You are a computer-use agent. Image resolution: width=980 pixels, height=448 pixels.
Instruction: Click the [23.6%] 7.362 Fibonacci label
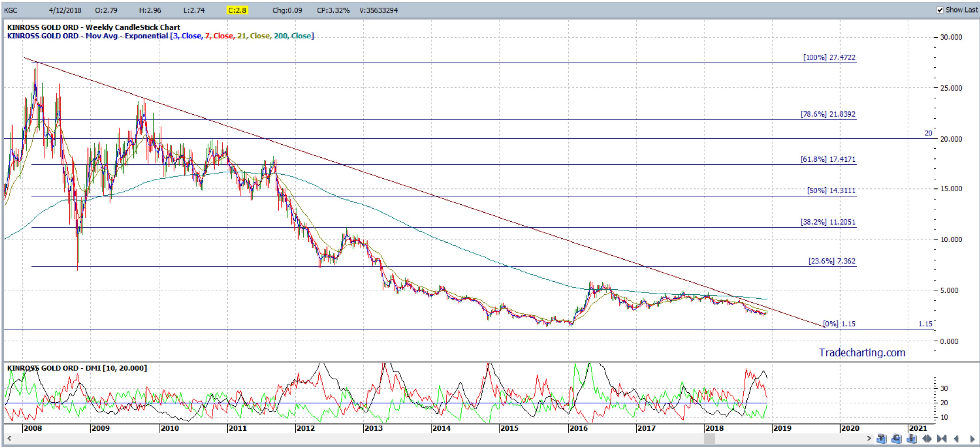click(832, 261)
